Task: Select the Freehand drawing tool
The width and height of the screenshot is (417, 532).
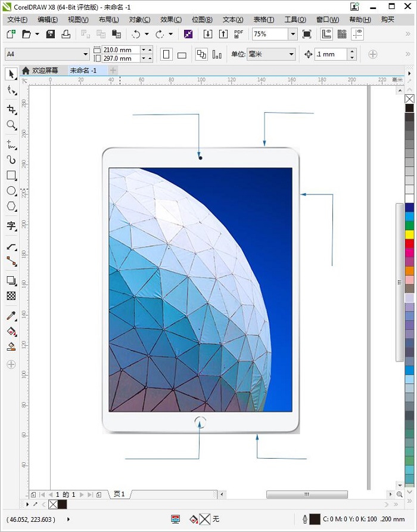Action: [x=11, y=144]
